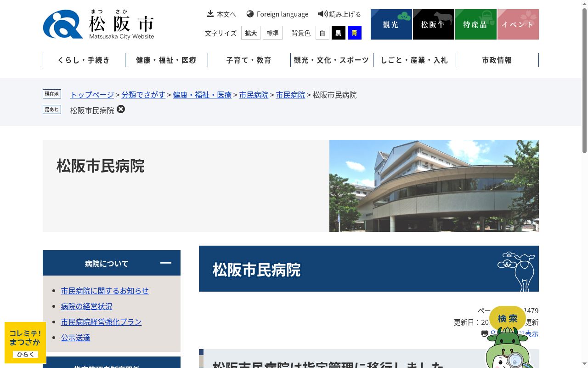
Task: Go to トップページ in breadcrumb
Action: [92, 95]
